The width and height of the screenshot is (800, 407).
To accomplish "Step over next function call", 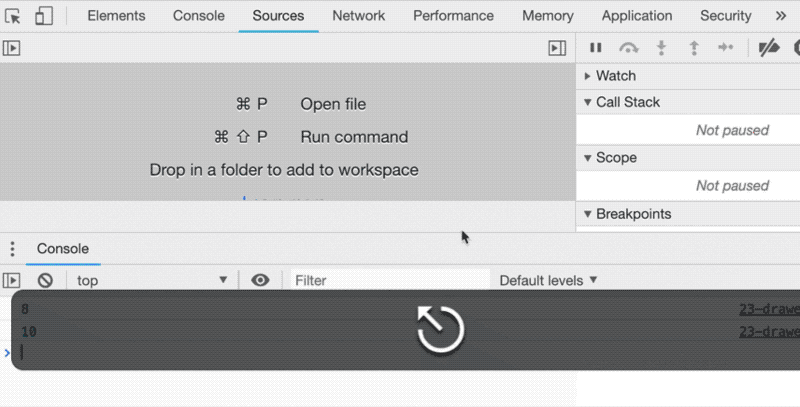I will (628, 48).
